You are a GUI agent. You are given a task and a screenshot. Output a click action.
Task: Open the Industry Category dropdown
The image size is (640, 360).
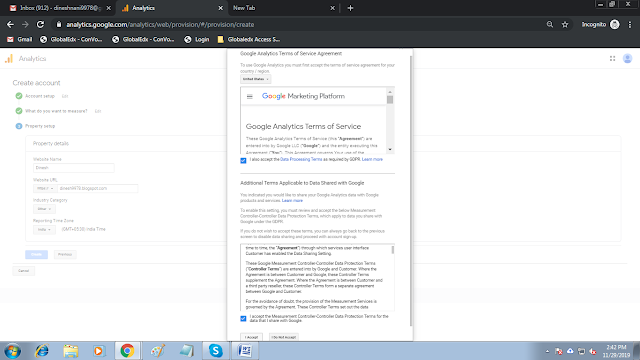(44, 209)
